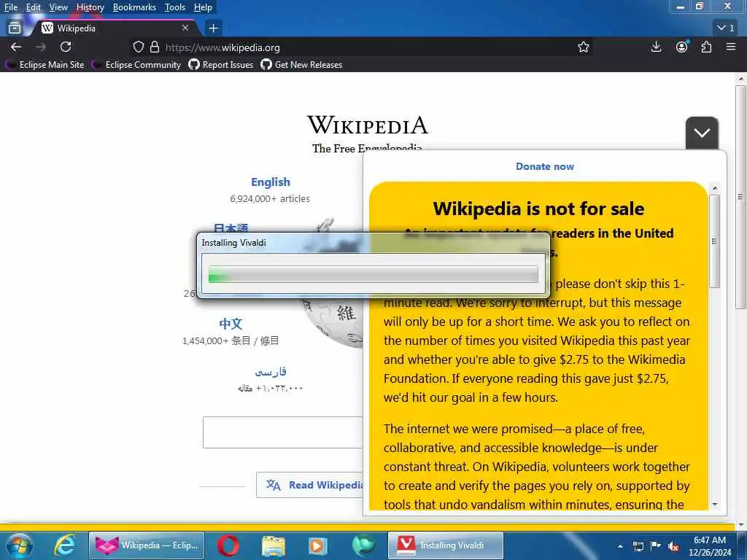
Task: Click the Wikipedia wordmark logo
Action: pyautogui.click(x=368, y=125)
